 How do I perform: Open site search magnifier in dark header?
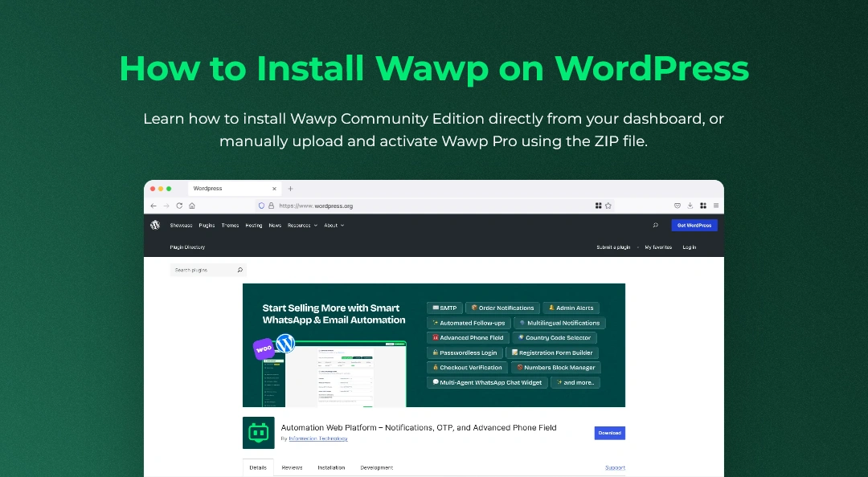(x=656, y=225)
